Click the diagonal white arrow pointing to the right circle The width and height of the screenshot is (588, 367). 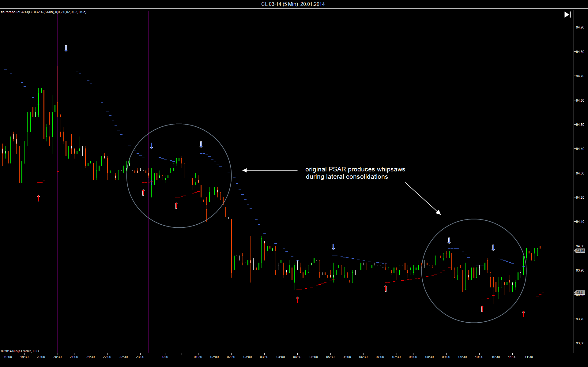click(423, 198)
